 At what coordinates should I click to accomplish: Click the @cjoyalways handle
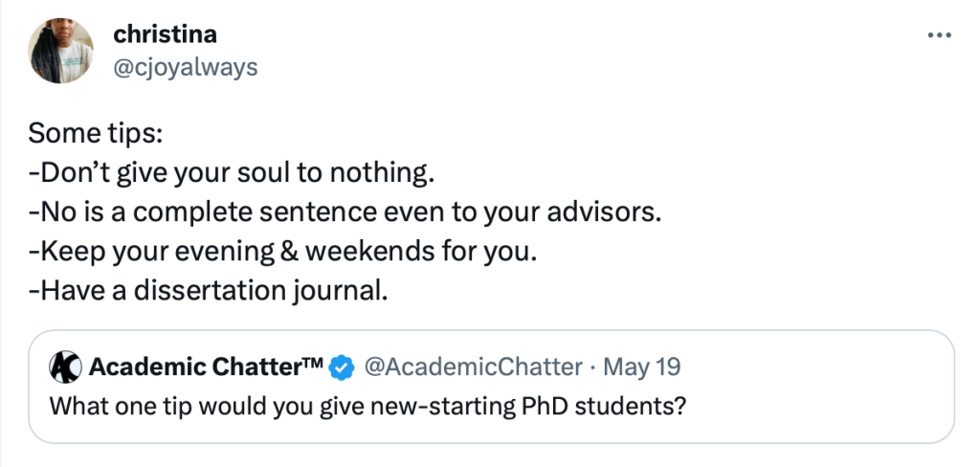point(186,67)
